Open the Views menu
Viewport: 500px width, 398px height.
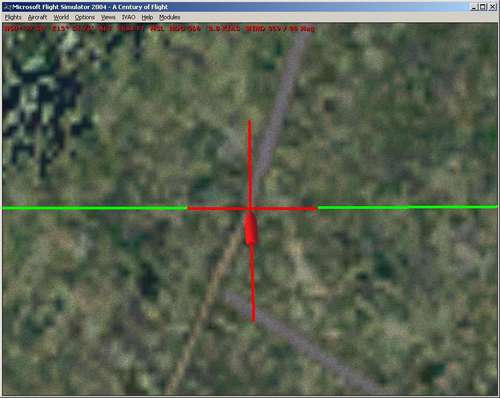[108, 17]
